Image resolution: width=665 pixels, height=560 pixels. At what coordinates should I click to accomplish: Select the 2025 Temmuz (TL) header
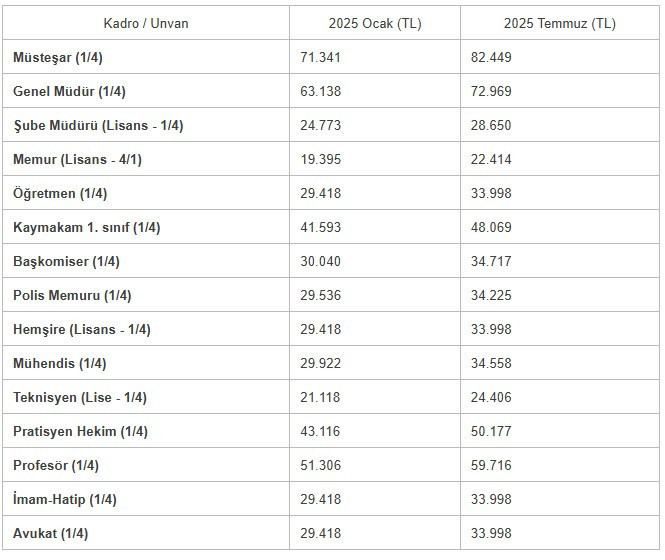click(560, 23)
